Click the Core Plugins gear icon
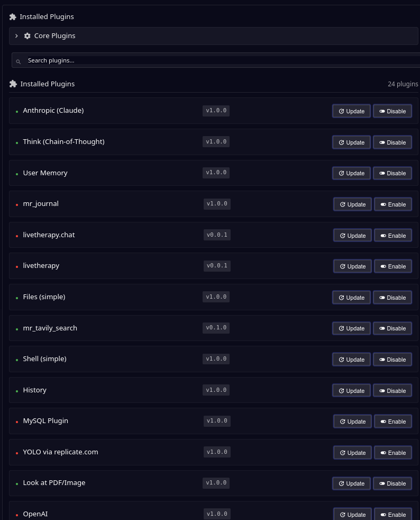 [27, 36]
